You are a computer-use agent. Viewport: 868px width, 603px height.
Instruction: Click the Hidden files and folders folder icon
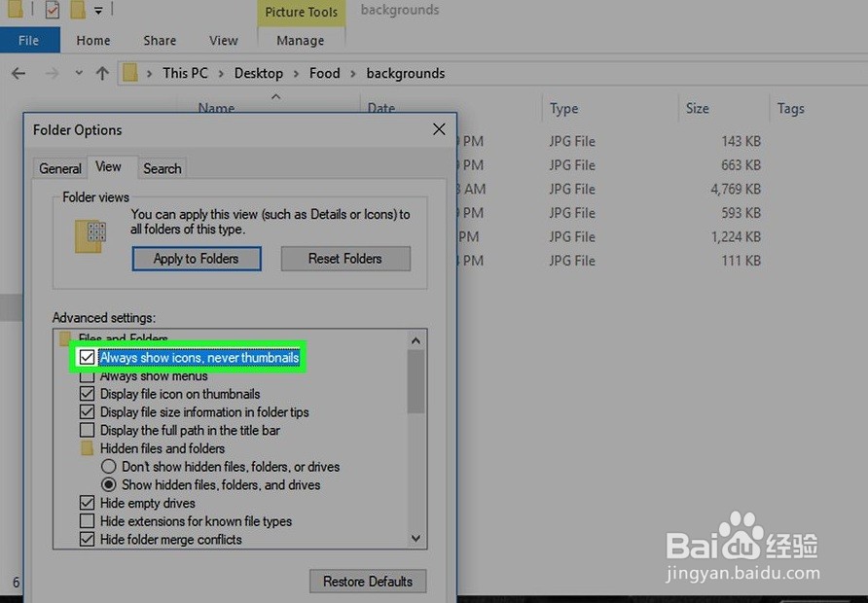click(x=87, y=448)
